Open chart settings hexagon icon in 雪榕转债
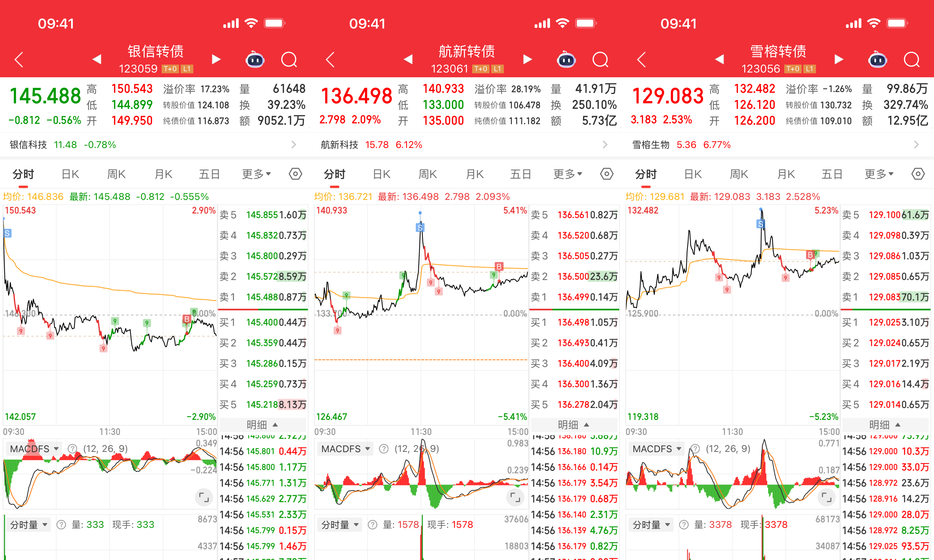 [x=918, y=174]
